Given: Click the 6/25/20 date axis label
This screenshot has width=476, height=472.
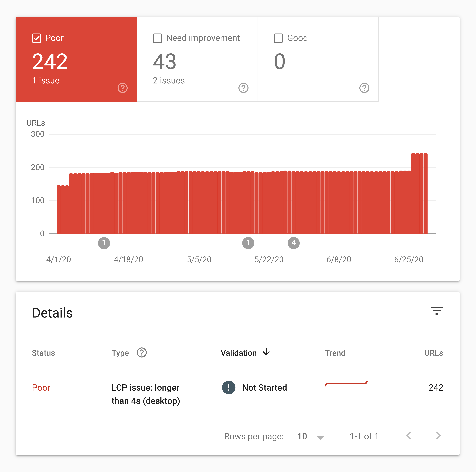Looking at the screenshot, I should coord(409,259).
